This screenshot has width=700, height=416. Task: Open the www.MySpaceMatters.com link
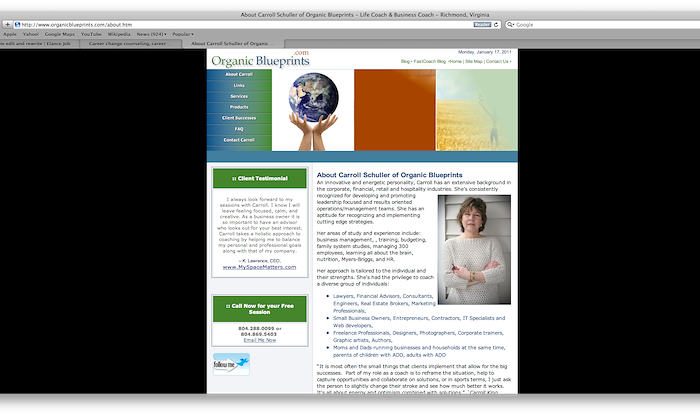(259, 267)
